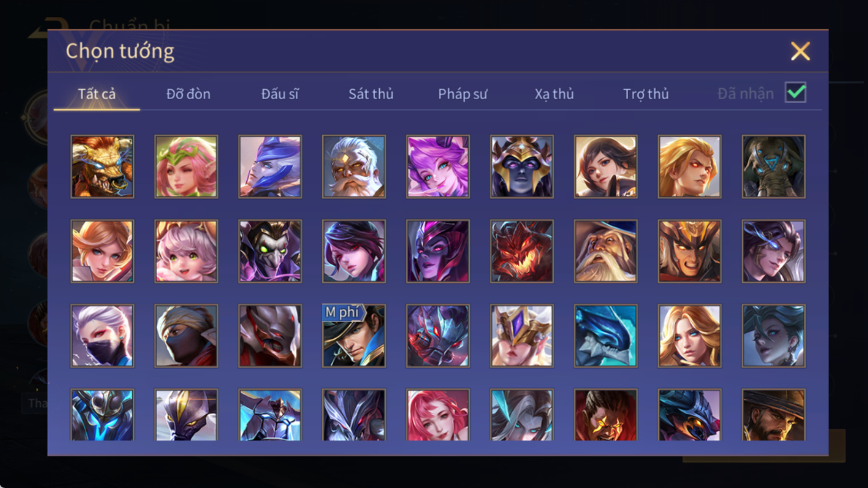Select the blonde long-haired woman hero portrait

coord(690,336)
